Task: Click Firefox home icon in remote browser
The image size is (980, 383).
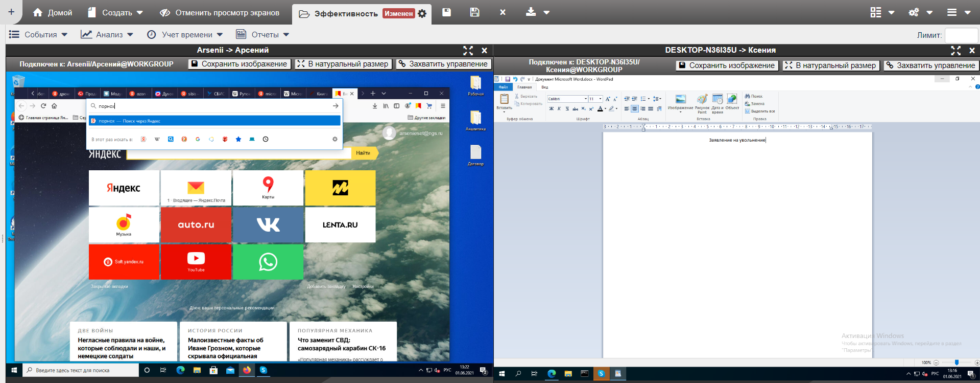Action: coord(54,106)
